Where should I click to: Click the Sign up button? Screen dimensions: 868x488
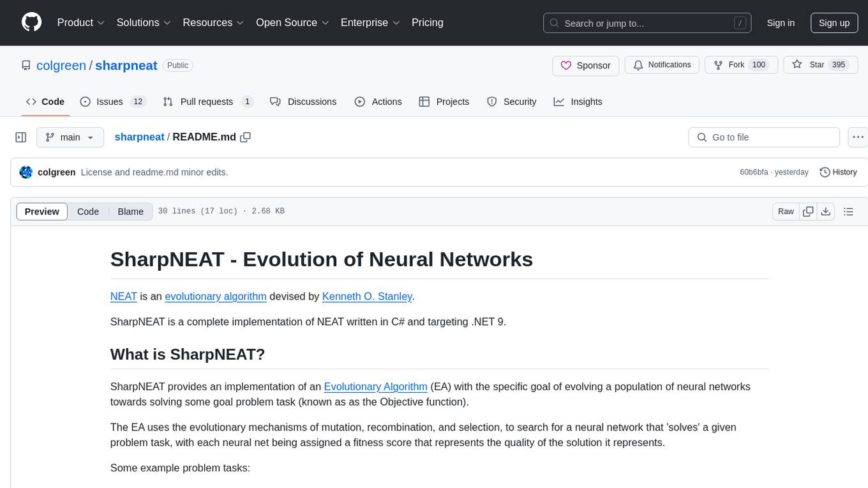(x=834, y=23)
